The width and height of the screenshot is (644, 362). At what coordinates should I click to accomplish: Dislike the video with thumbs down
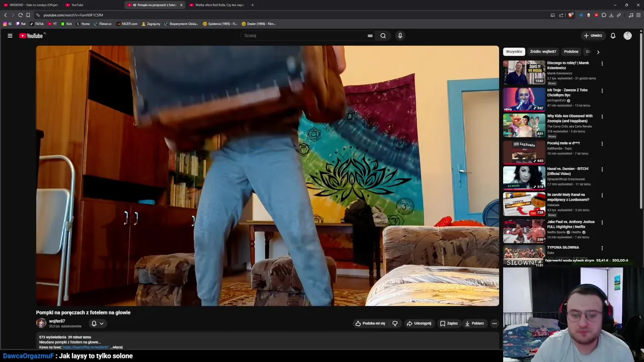395,323
